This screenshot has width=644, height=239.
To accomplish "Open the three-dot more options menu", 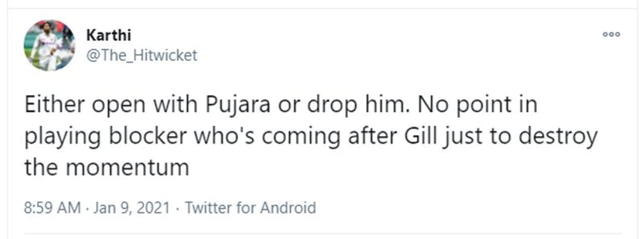I will pyautogui.click(x=612, y=34).
